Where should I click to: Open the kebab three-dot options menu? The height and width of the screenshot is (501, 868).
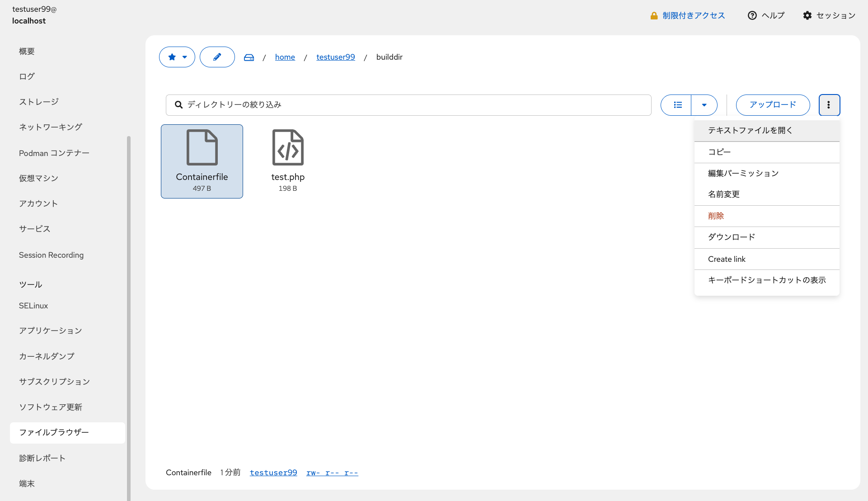829,105
